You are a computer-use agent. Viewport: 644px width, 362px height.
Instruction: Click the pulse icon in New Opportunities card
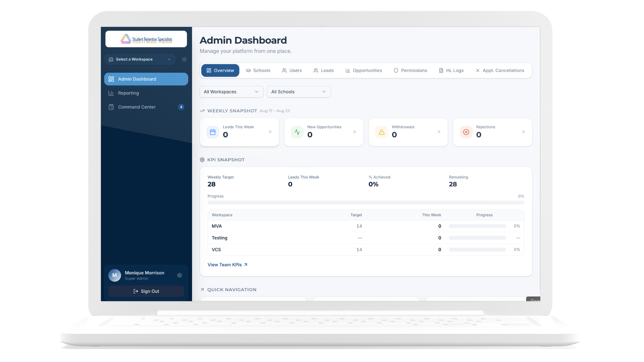point(297,132)
